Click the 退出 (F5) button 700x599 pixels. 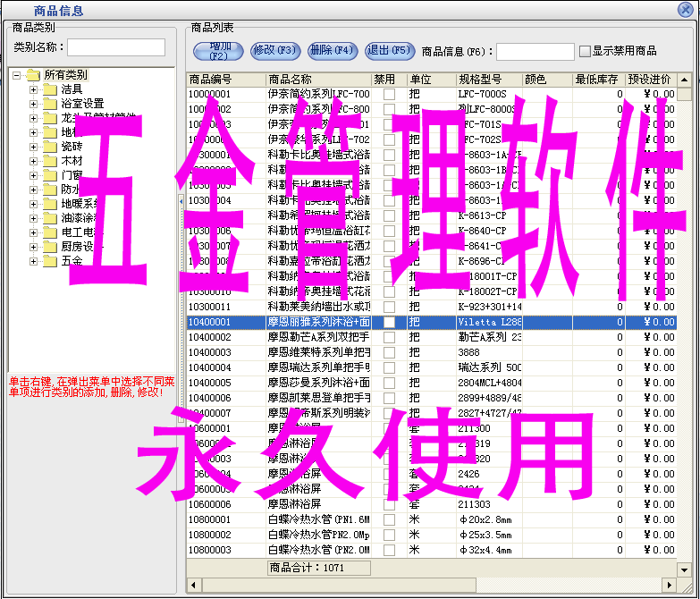click(x=390, y=50)
